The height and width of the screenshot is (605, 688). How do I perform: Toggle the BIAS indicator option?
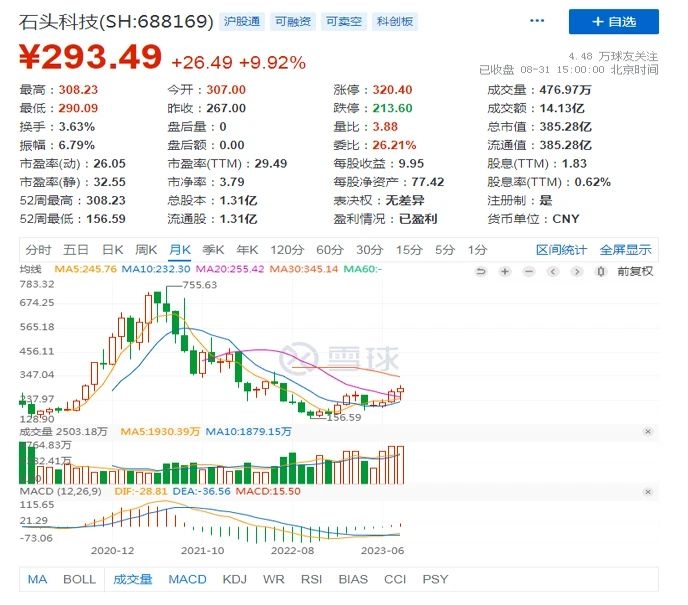pos(353,580)
